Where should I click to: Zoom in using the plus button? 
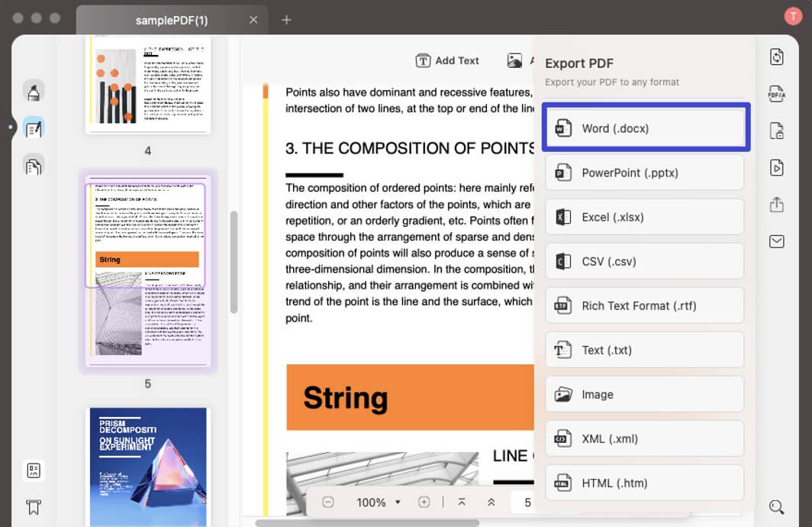pos(424,503)
